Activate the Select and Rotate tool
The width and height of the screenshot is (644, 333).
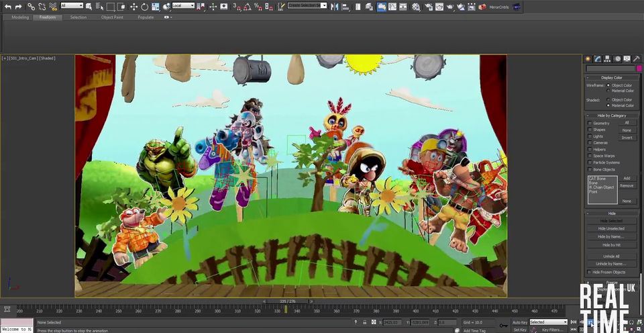pyautogui.click(x=145, y=7)
